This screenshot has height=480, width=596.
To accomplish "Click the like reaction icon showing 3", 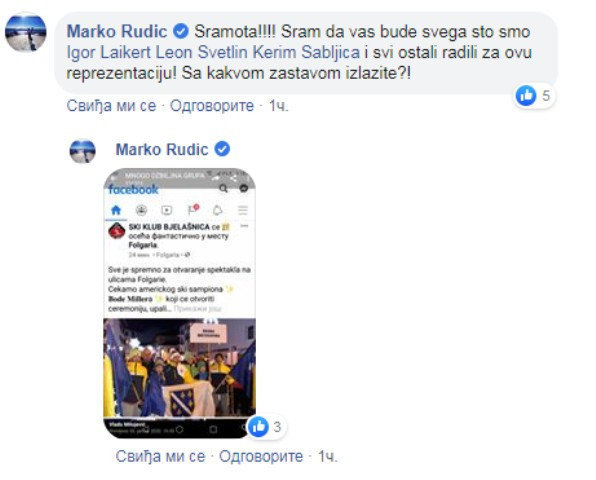I will [x=258, y=426].
